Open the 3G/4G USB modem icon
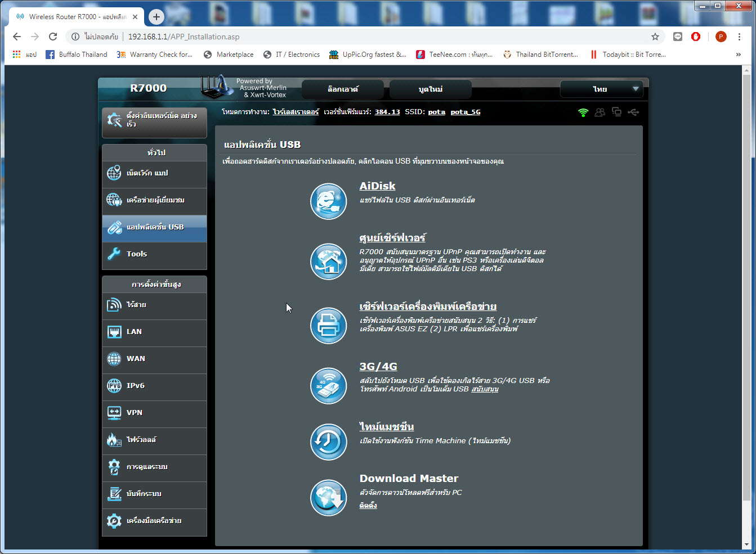This screenshot has height=554, width=756. click(329, 386)
